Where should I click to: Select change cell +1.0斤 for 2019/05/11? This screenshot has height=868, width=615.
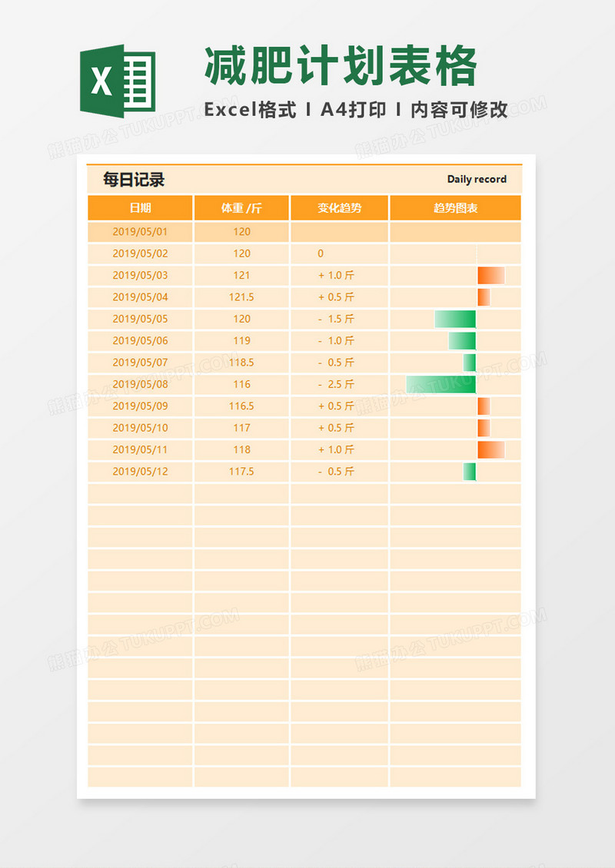click(x=340, y=449)
